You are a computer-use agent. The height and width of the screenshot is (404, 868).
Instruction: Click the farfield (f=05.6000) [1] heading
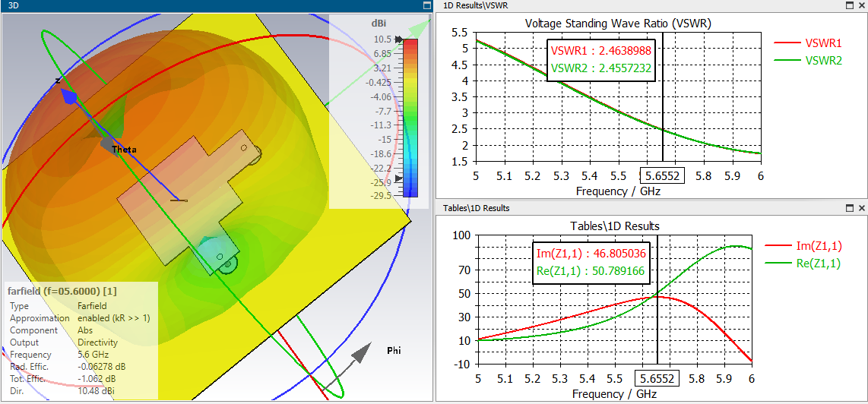point(62,291)
